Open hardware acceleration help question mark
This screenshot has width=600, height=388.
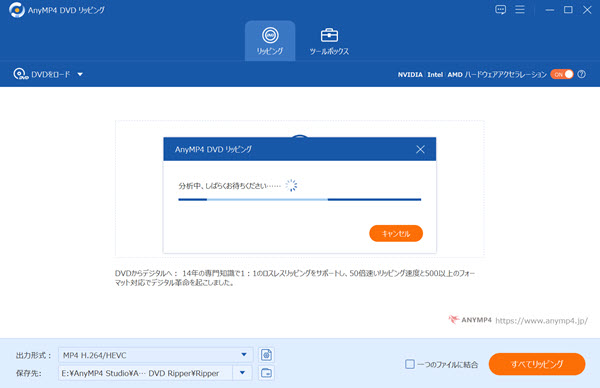coord(582,74)
